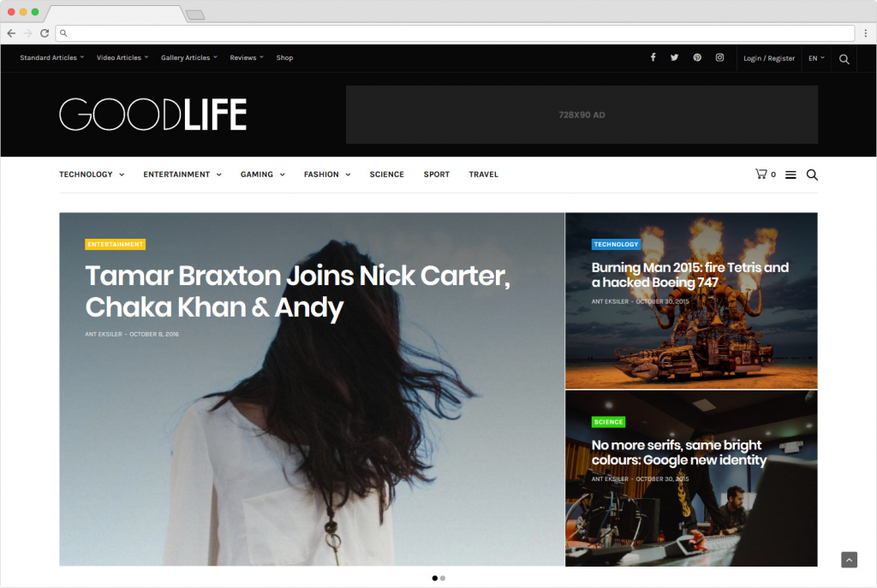Select the first slider dot
This screenshot has width=877, height=588.
click(x=435, y=579)
